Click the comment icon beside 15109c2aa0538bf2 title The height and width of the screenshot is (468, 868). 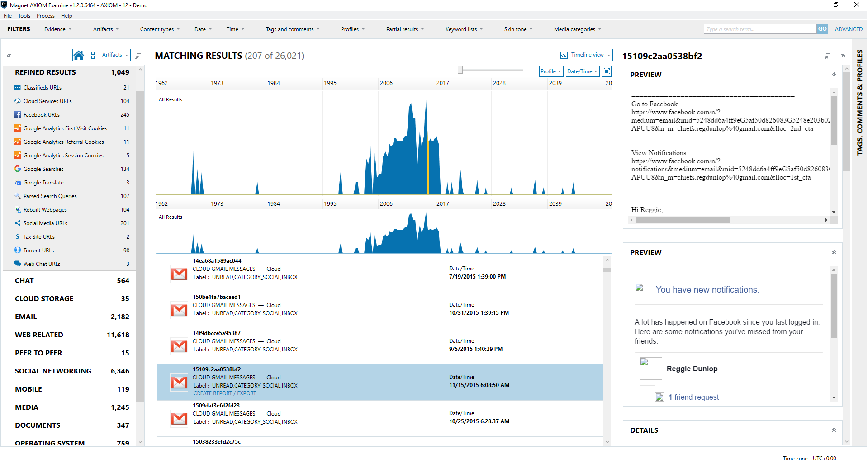pyautogui.click(x=827, y=56)
